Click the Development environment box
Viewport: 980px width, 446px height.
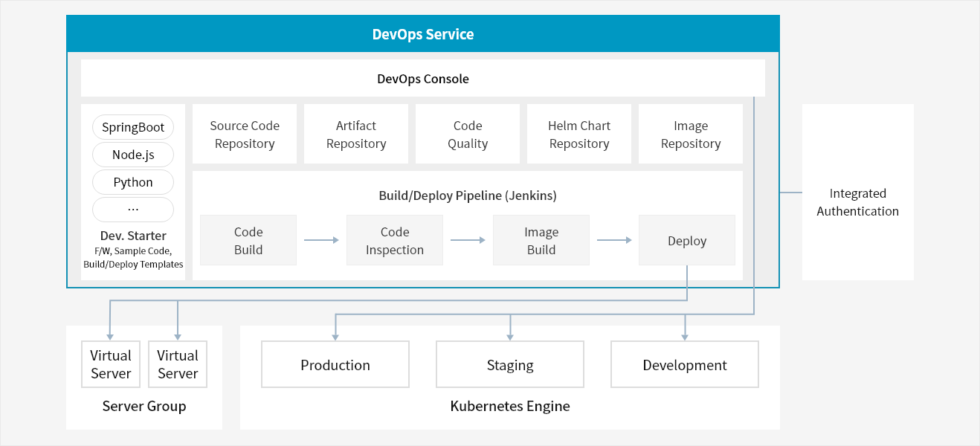tap(685, 365)
